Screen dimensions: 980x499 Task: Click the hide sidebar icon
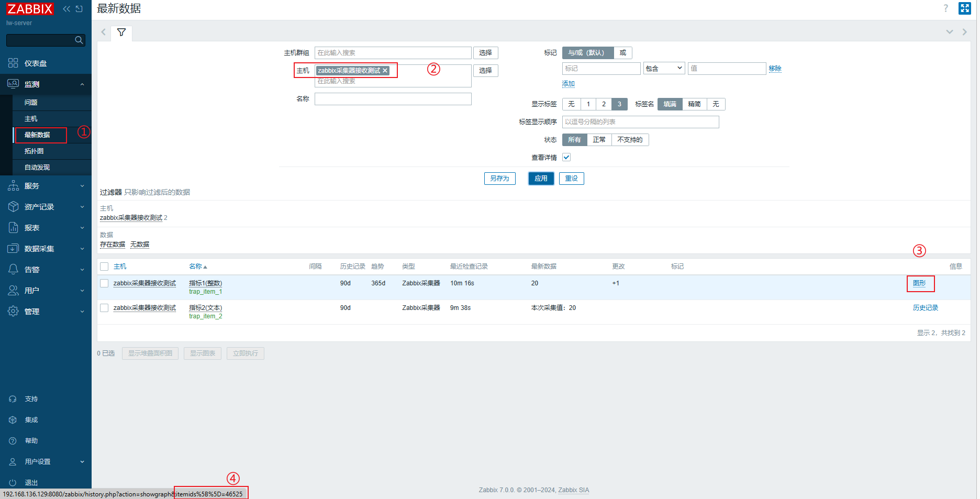click(79, 9)
